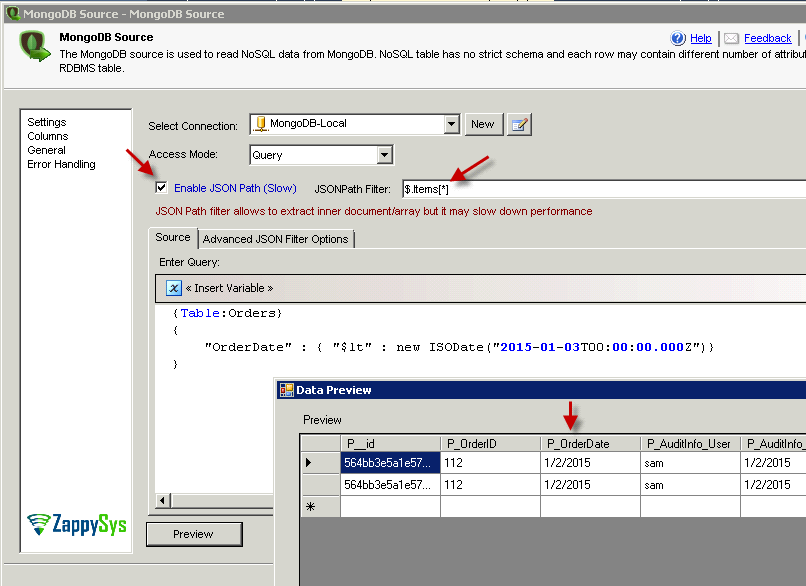Switch to Advanced JSON Filter Options tab
The width and height of the screenshot is (806, 586).
(x=276, y=239)
